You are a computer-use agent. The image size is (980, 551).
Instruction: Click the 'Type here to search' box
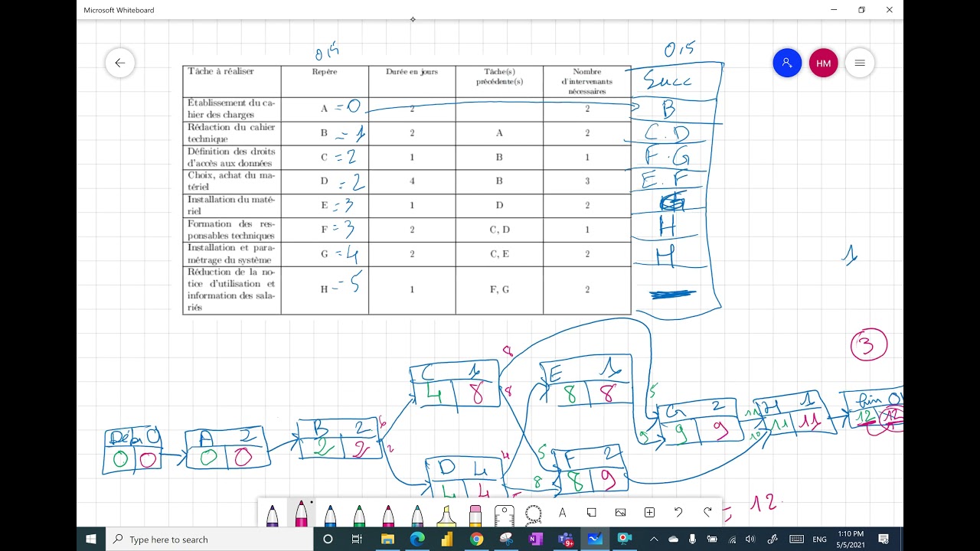(x=210, y=539)
